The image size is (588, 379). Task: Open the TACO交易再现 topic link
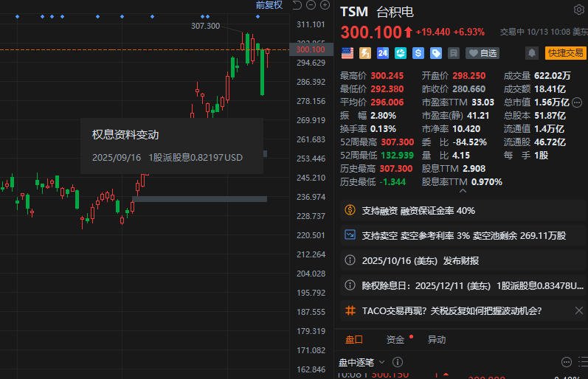click(x=452, y=310)
